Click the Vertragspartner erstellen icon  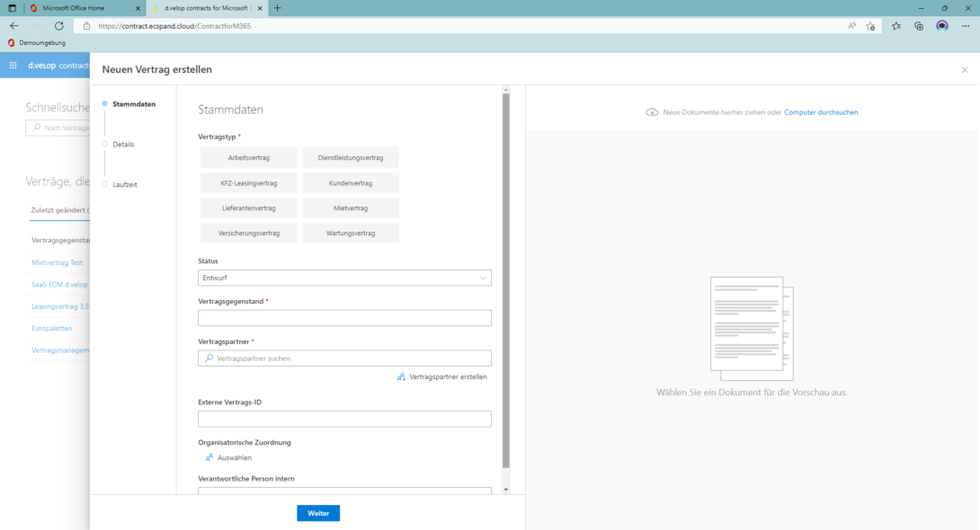(401, 376)
